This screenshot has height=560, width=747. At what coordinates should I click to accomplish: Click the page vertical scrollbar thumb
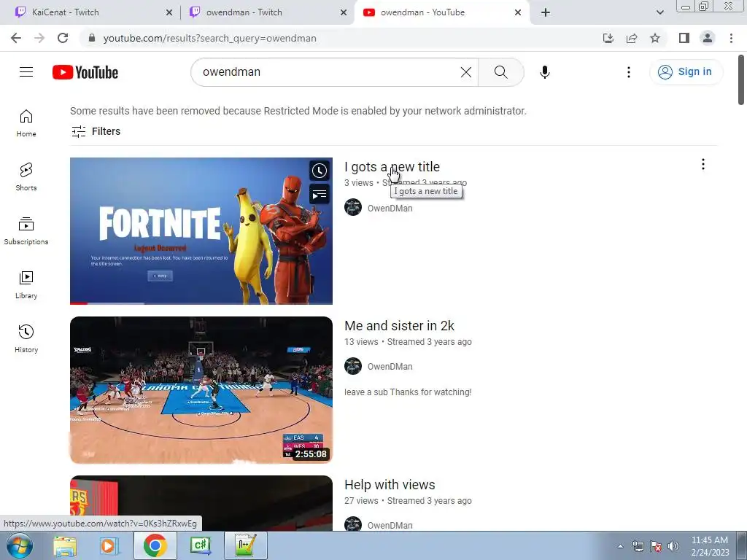click(x=741, y=79)
